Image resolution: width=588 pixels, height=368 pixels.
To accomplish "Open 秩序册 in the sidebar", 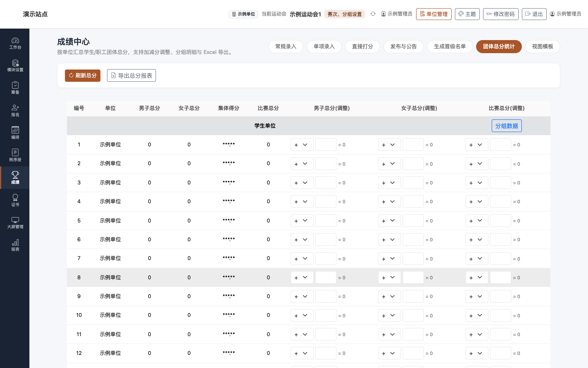I will coord(15,155).
